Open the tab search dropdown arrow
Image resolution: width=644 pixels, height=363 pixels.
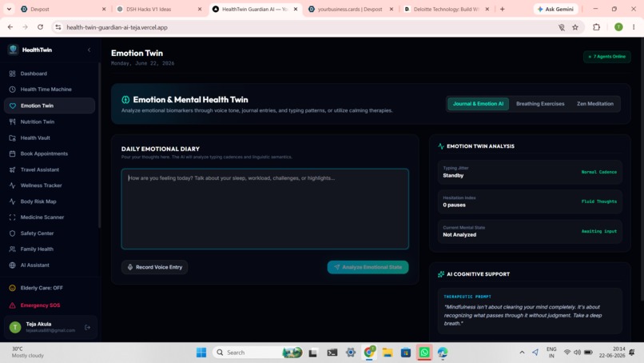point(9,9)
